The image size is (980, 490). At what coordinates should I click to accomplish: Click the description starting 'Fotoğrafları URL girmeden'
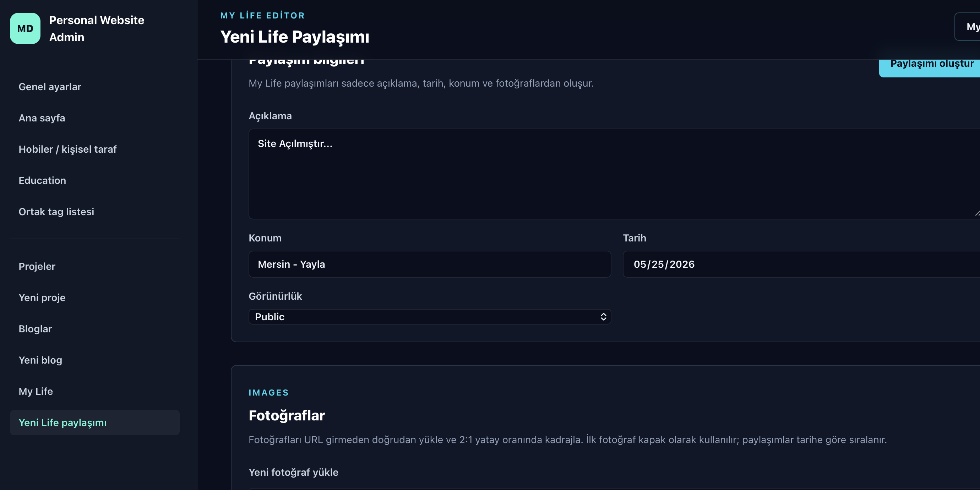pyautogui.click(x=568, y=440)
